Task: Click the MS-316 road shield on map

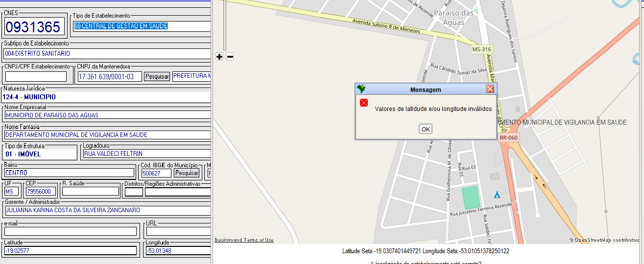Action: click(481, 49)
